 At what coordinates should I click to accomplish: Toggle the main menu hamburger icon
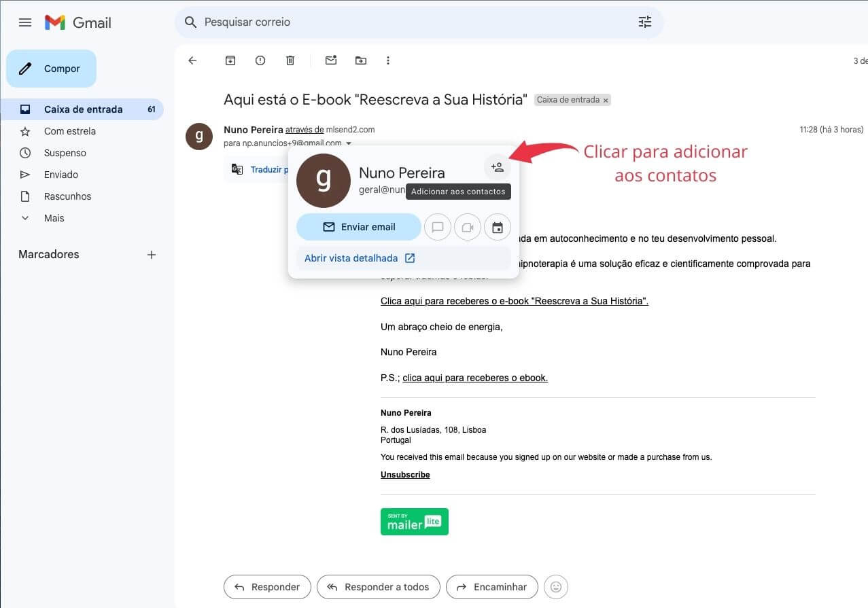point(25,22)
